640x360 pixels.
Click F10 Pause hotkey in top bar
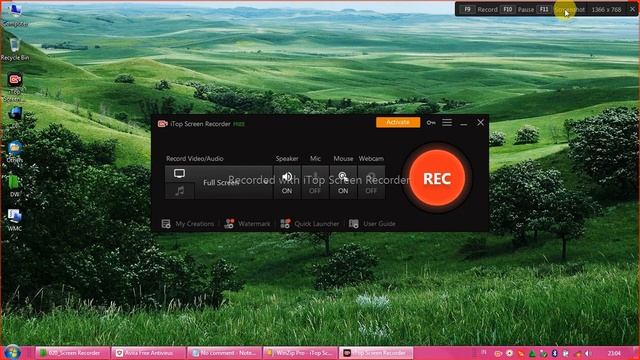[518, 9]
